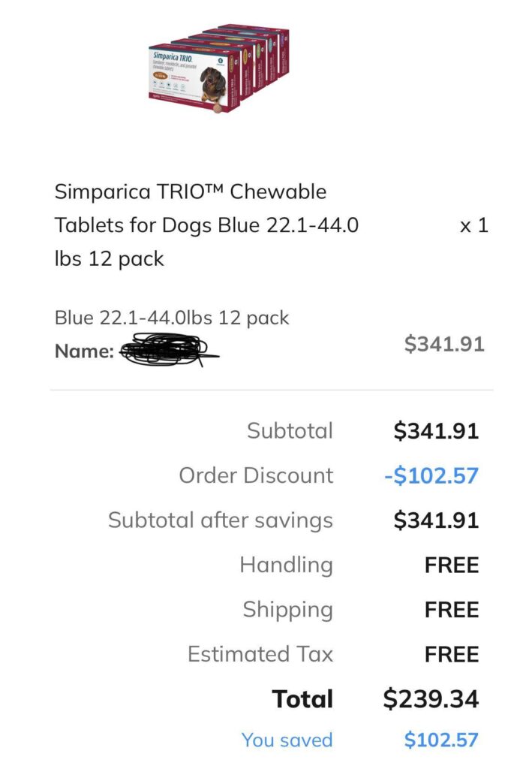This screenshot has height=769, width=532.
Task: Click the Order Discount label
Action: 256,475
